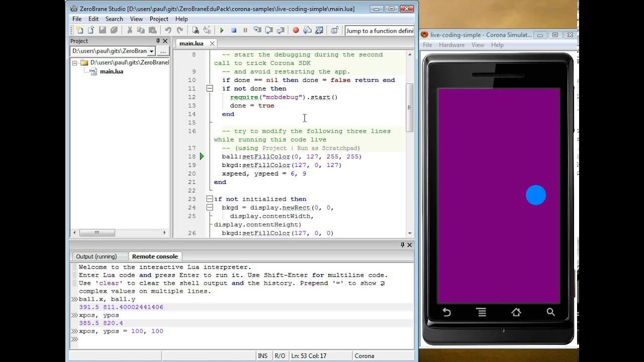Click the Cut scissors icon
644x362 pixels.
tap(130, 30)
